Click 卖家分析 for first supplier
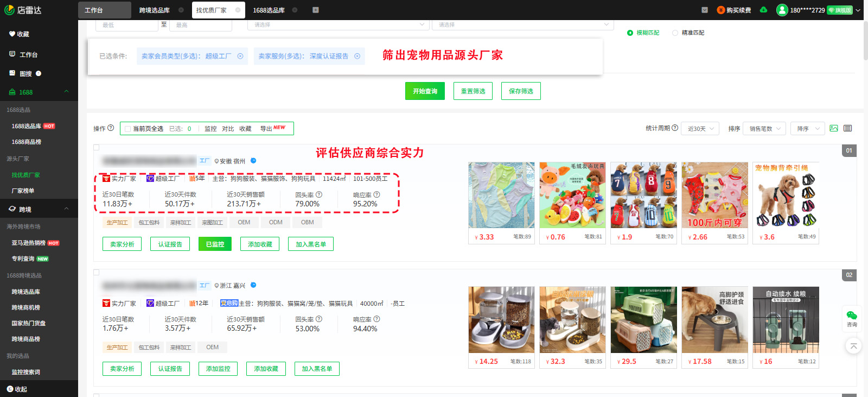The height and width of the screenshot is (397, 868). point(122,244)
